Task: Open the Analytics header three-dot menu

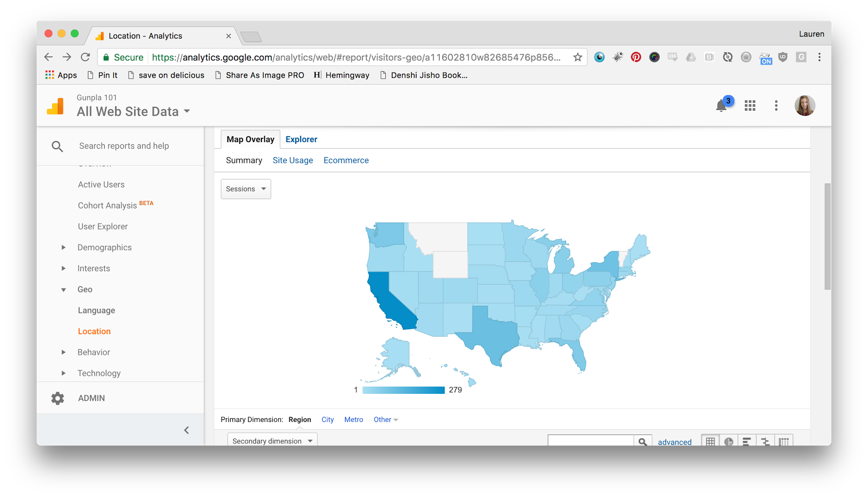Action: [x=776, y=105]
